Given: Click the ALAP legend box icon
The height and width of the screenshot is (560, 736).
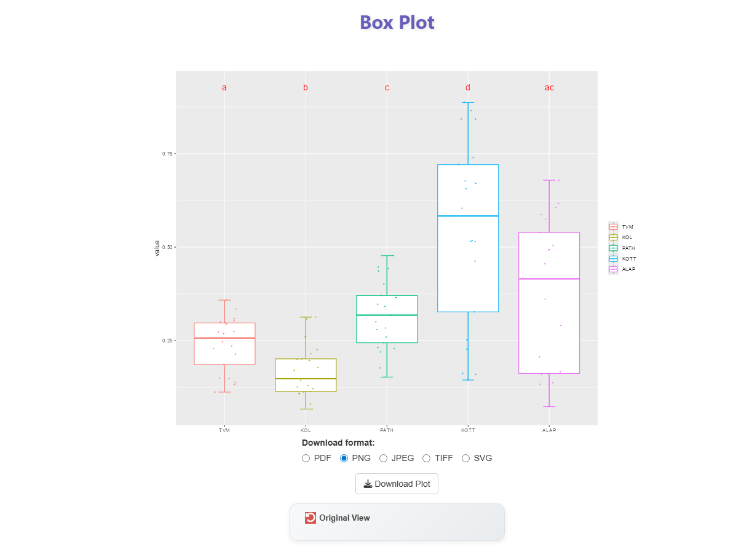Looking at the screenshot, I should [613, 269].
